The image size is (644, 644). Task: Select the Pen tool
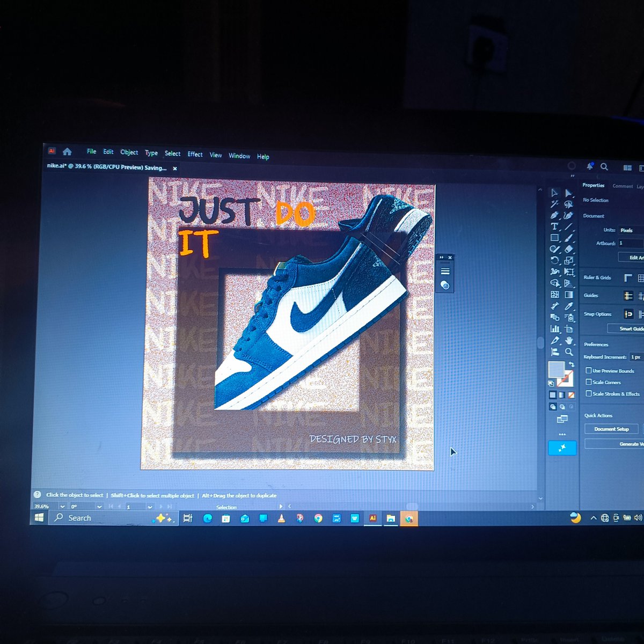[554, 215]
